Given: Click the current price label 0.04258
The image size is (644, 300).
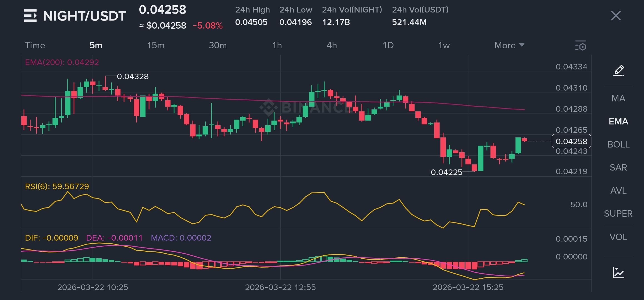Looking at the screenshot, I should pos(571,141).
